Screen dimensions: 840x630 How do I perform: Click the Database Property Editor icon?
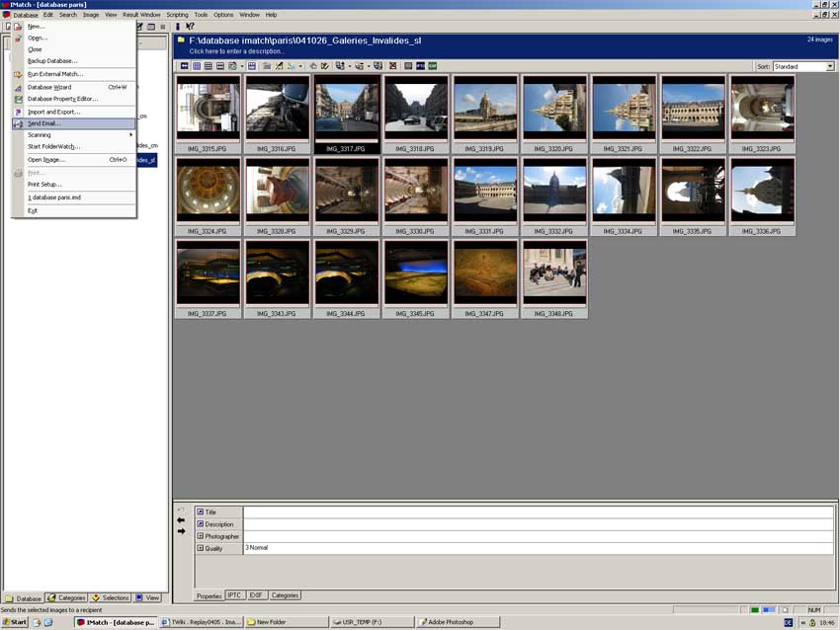pos(18,99)
